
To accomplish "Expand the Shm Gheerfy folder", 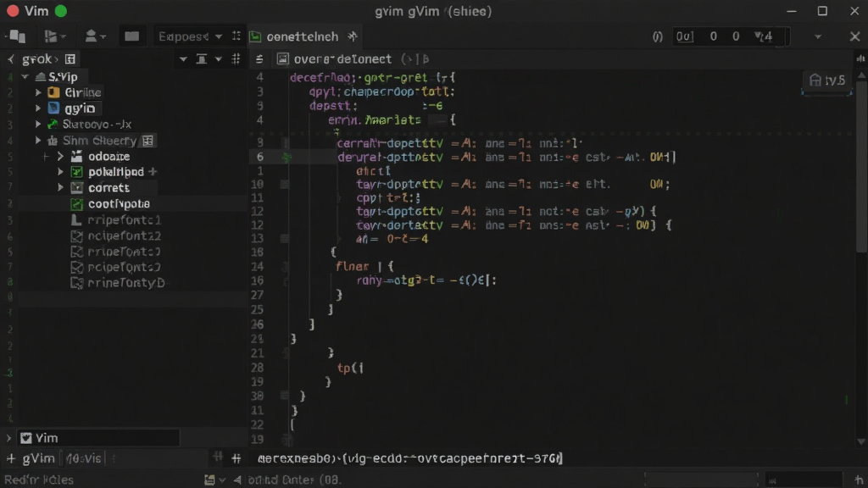I will point(38,141).
